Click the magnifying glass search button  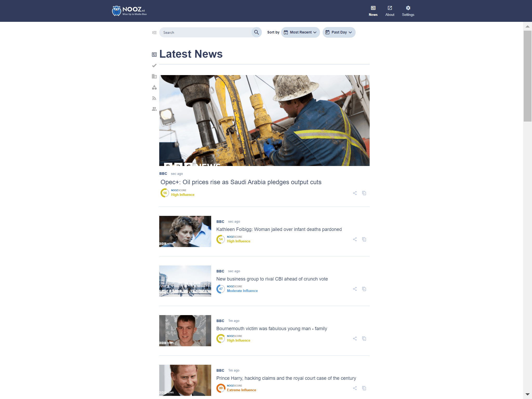click(x=256, y=32)
